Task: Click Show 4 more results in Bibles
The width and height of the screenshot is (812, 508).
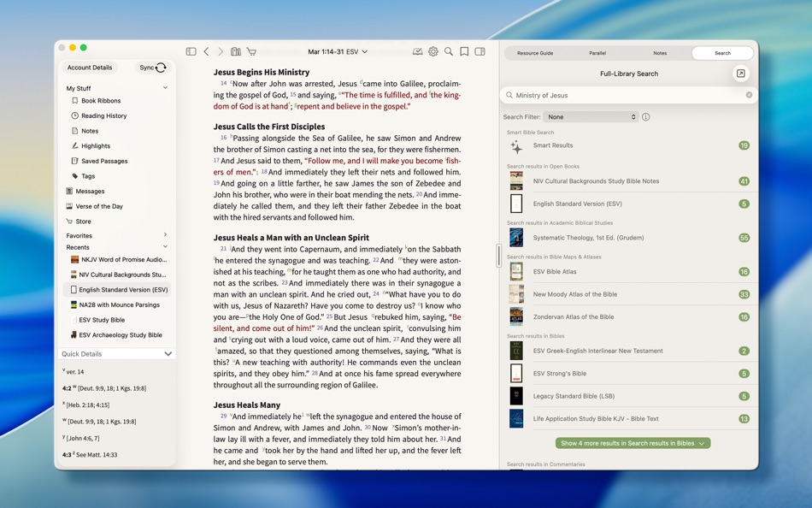Action: [633, 443]
